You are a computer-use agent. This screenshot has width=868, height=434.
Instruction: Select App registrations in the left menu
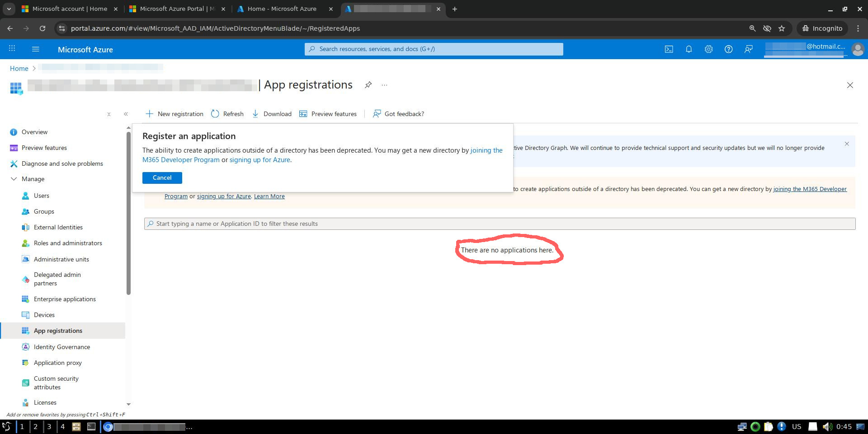[x=63, y=331]
